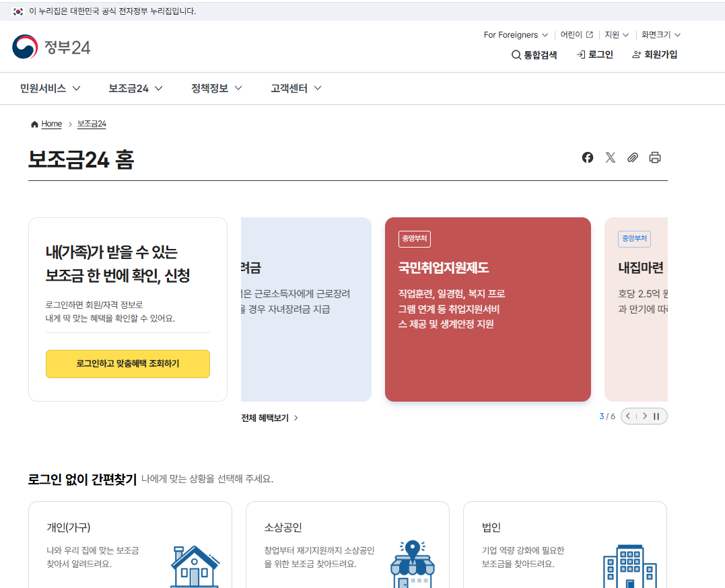Screen dimensions: 725x588
Task: Click 중앙부처 tag on red card
Action: 414,239
